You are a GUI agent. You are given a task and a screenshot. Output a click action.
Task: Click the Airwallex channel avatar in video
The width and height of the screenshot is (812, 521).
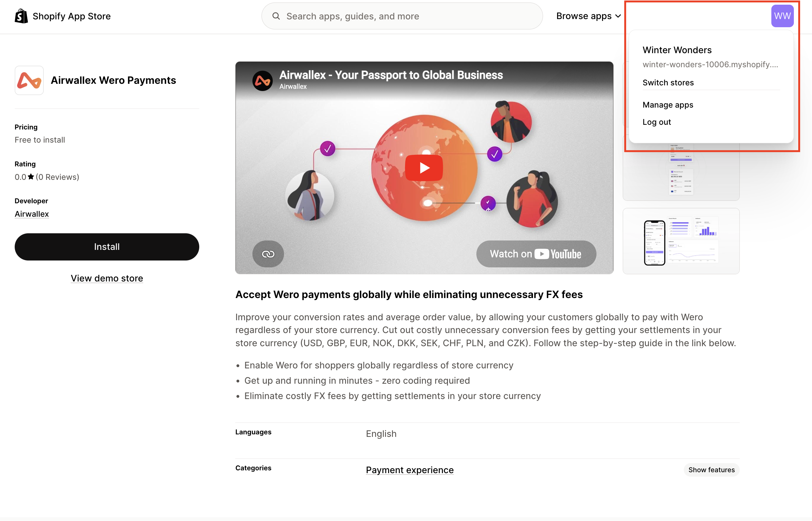pos(262,80)
